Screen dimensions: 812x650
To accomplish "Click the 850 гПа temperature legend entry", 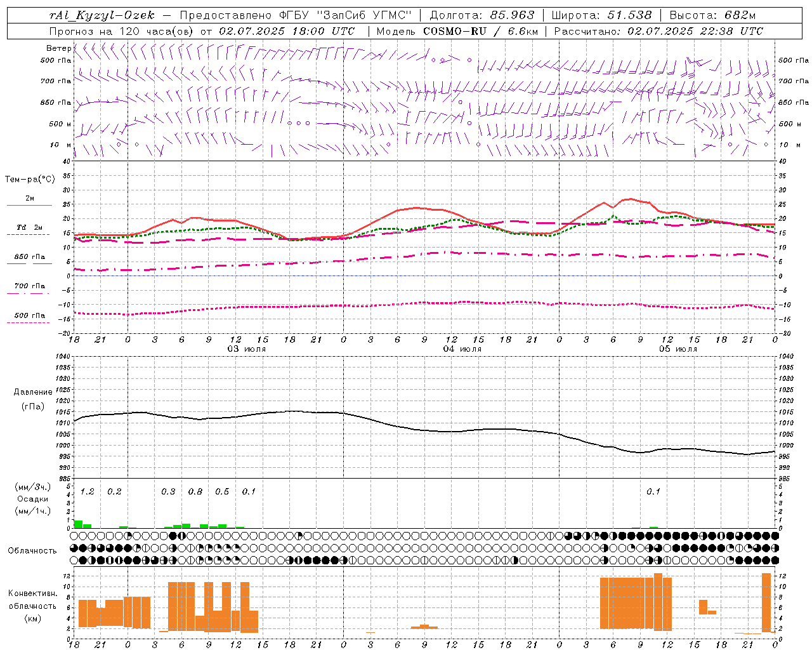I will [30, 257].
